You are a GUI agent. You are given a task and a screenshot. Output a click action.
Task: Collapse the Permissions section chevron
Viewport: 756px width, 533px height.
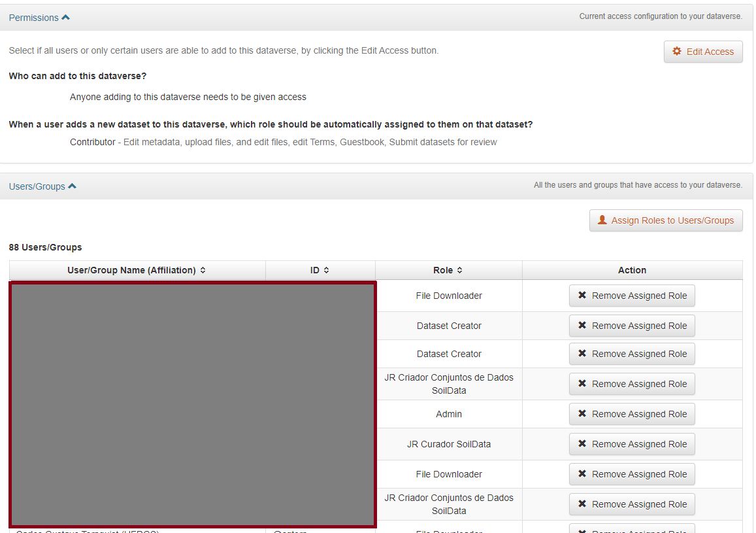65,18
